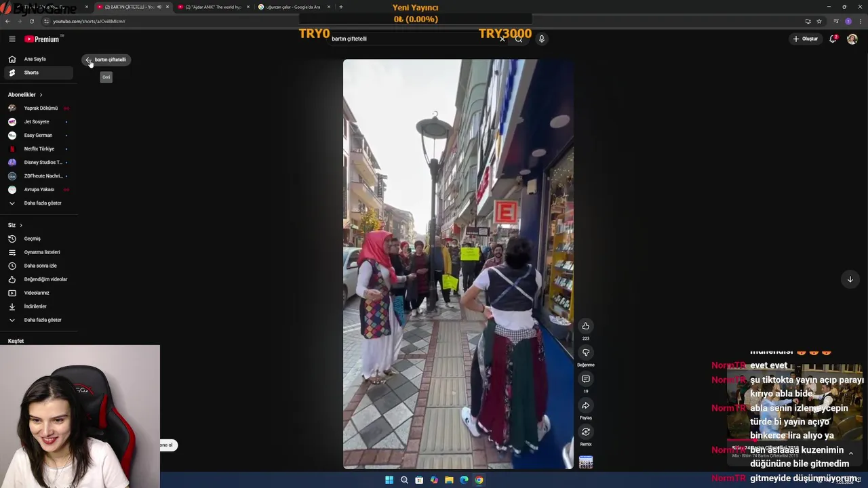Open Beğendiğim videolar liked videos
This screenshot has height=488, width=868.
pos(38,279)
